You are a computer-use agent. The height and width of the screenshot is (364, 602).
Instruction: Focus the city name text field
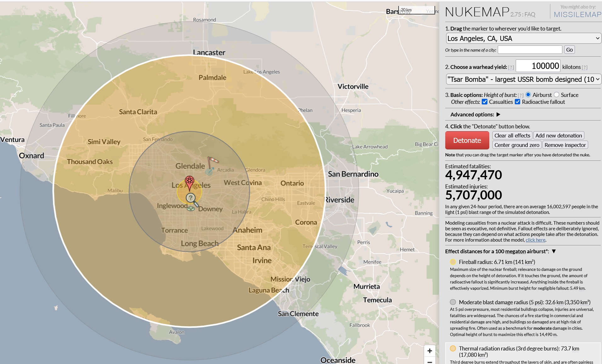point(530,50)
